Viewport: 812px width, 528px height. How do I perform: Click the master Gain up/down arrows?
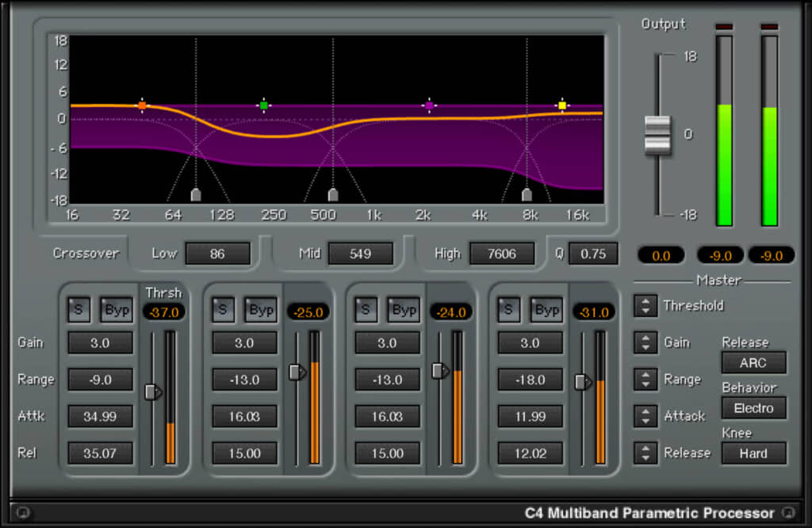[647, 342]
